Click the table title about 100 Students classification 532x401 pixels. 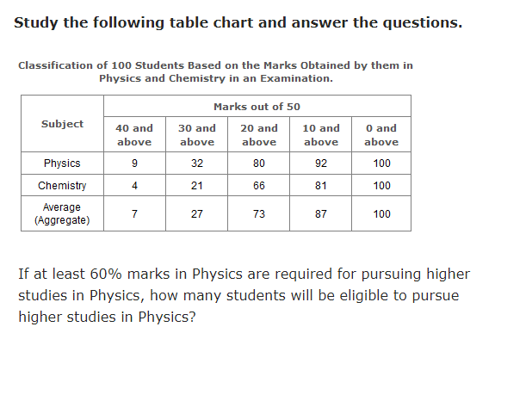coord(215,71)
